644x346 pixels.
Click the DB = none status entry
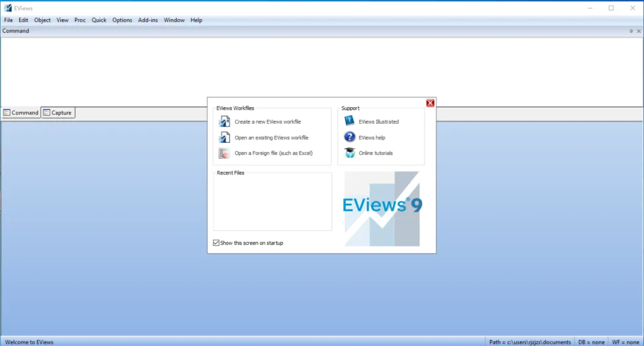pyautogui.click(x=592, y=342)
